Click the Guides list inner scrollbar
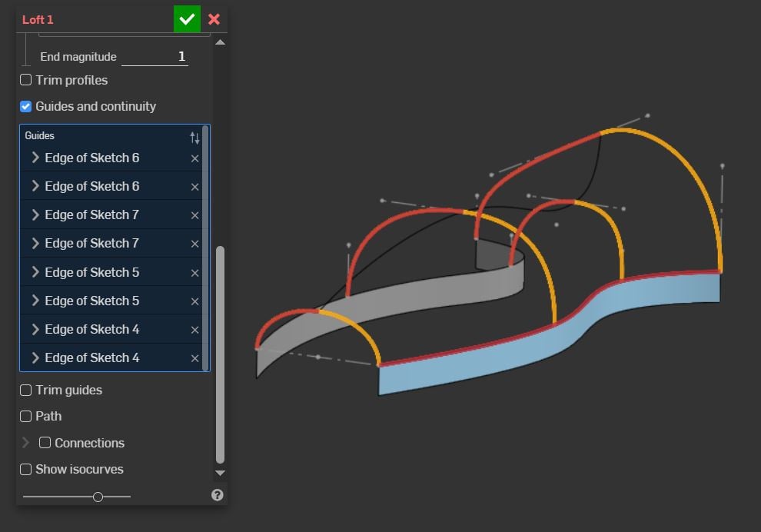The height and width of the screenshot is (532, 761). pos(205,248)
